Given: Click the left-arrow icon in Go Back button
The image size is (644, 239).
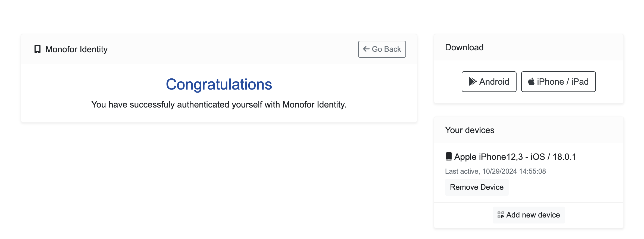Looking at the screenshot, I should click(x=366, y=49).
